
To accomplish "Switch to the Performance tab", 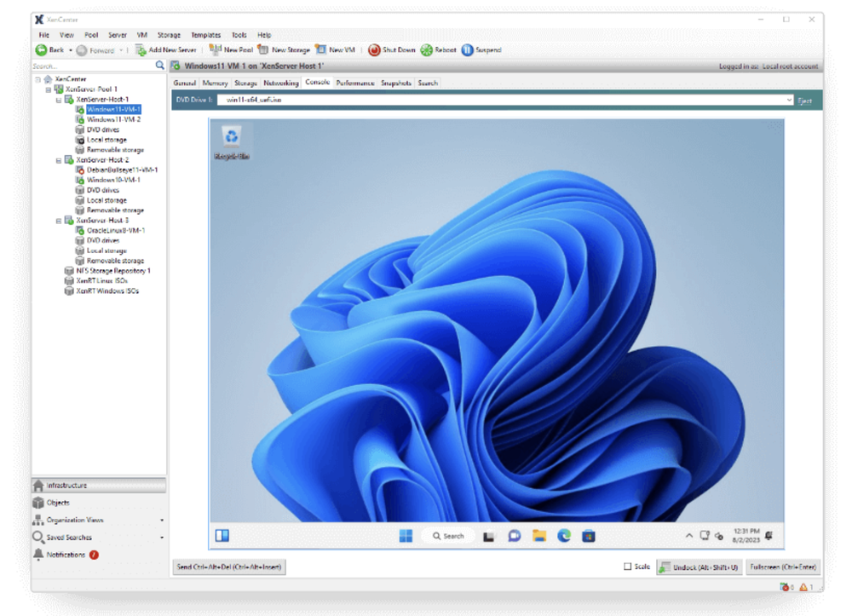I will pyautogui.click(x=355, y=83).
